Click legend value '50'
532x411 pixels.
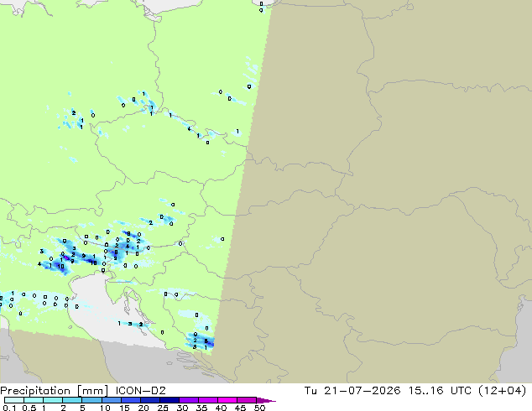pyautogui.click(x=259, y=408)
